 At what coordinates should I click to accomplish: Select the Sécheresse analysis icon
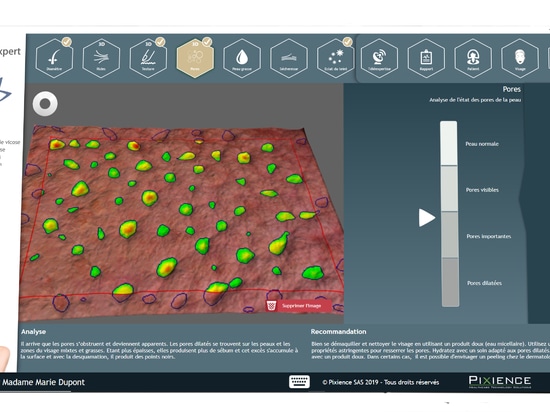(289, 59)
